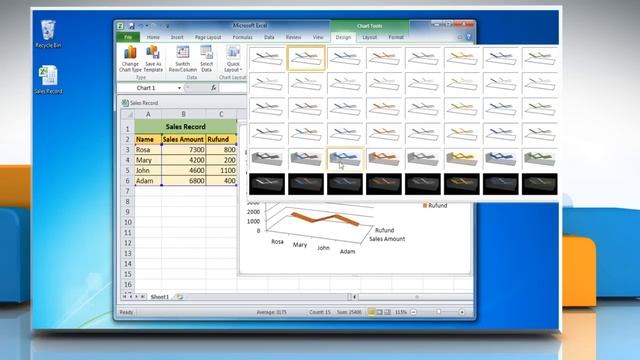Pick the first grayscale chart style in top row
Image resolution: width=640 pixels, height=360 pixels.
pos(267,58)
